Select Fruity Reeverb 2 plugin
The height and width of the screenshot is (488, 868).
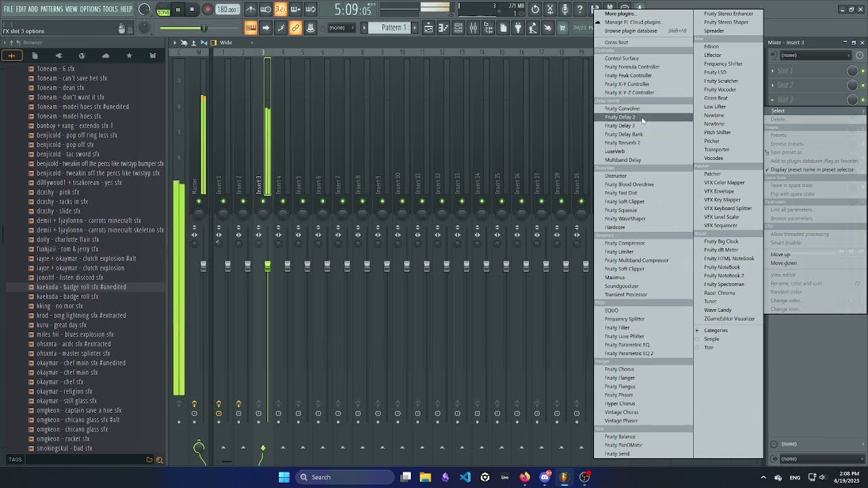tap(644, 143)
